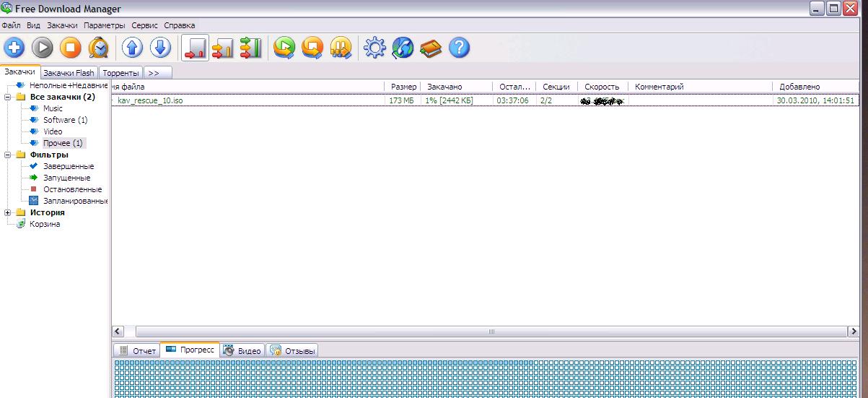The height and width of the screenshot is (398, 868).
Task: Open the scheduler alarm clock icon
Action: click(x=98, y=48)
